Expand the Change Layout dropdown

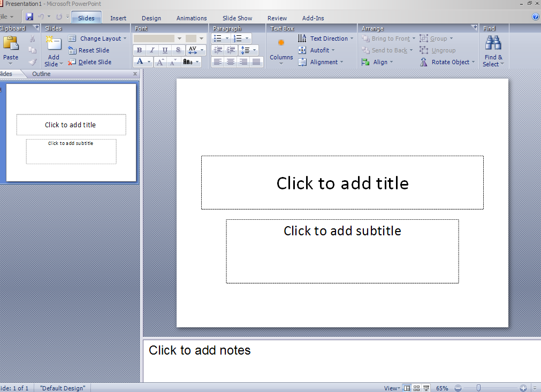[x=125, y=39]
